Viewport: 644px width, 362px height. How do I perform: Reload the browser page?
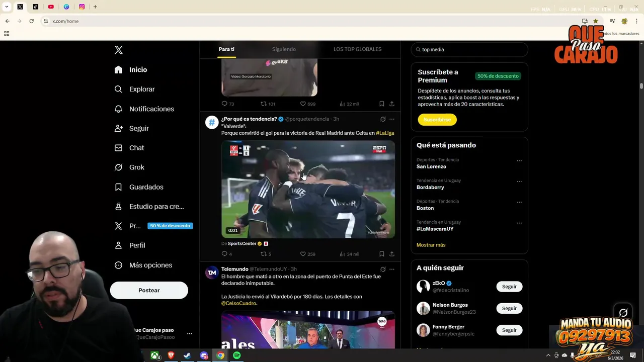click(x=31, y=21)
